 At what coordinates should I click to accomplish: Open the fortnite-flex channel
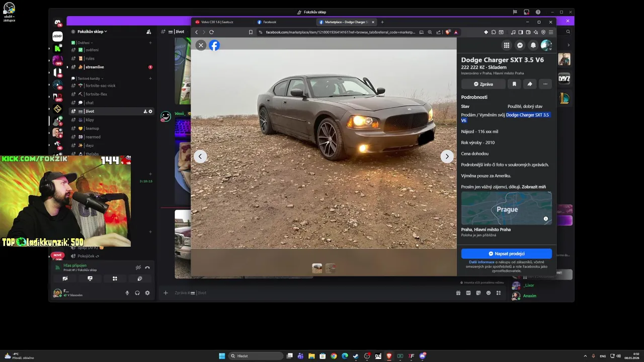(x=111, y=94)
